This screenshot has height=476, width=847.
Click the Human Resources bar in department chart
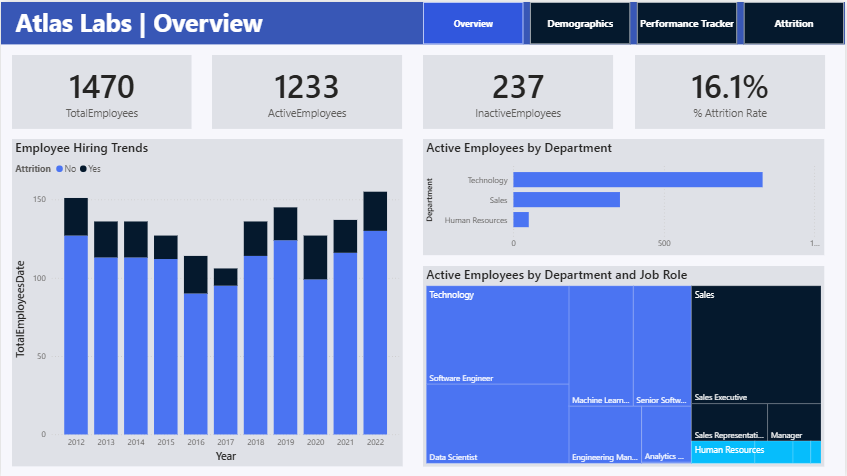click(521, 219)
